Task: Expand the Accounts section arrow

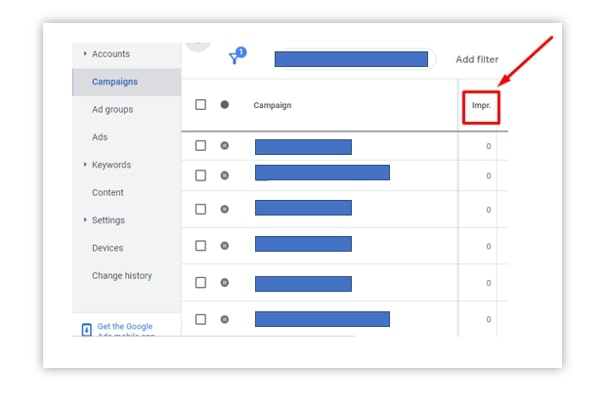Action: click(x=85, y=54)
